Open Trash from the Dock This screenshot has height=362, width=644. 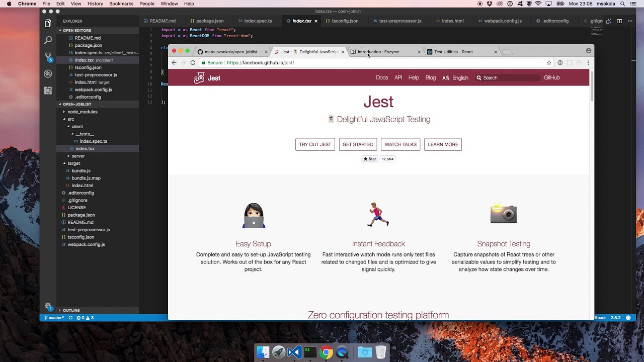(x=381, y=352)
